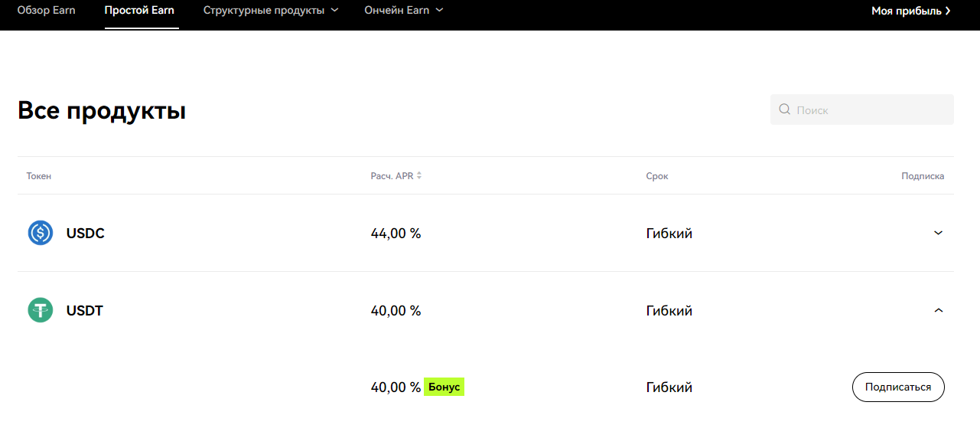This screenshot has width=980, height=425.
Task: Switch to the Обзор Earn tab
Action: click(x=46, y=11)
